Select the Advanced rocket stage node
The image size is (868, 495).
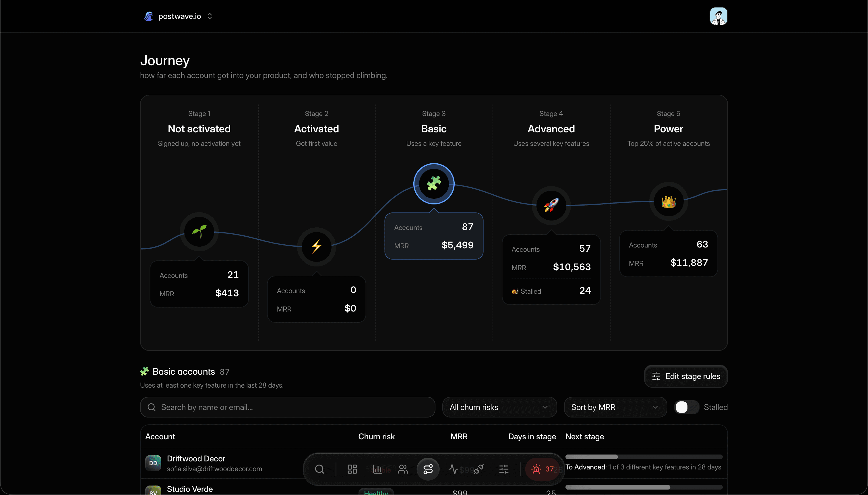(x=551, y=205)
